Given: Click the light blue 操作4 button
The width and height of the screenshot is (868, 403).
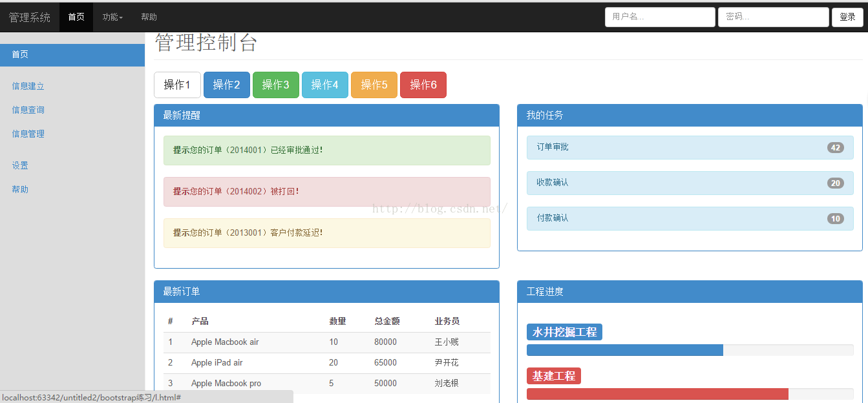Looking at the screenshot, I should 325,85.
